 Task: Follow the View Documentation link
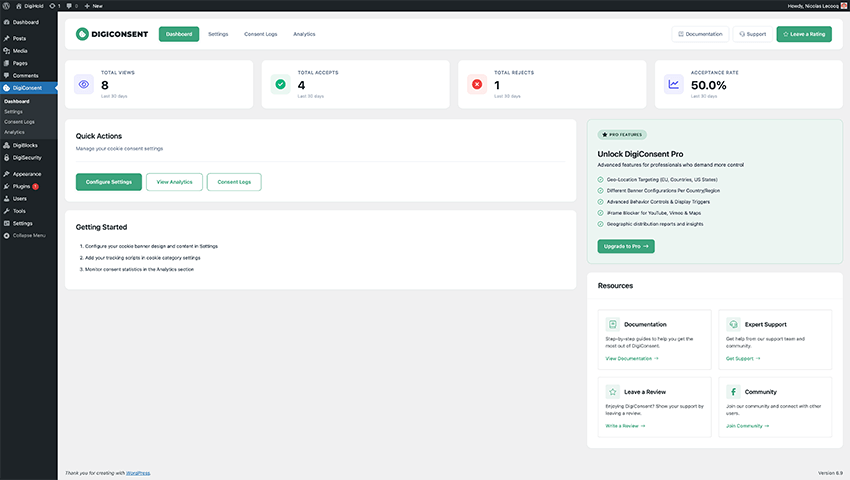(x=632, y=358)
